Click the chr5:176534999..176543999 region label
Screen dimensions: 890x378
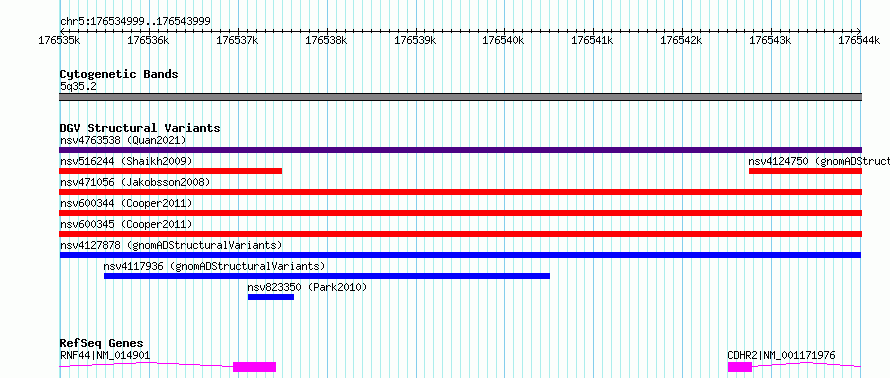coord(135,22)
